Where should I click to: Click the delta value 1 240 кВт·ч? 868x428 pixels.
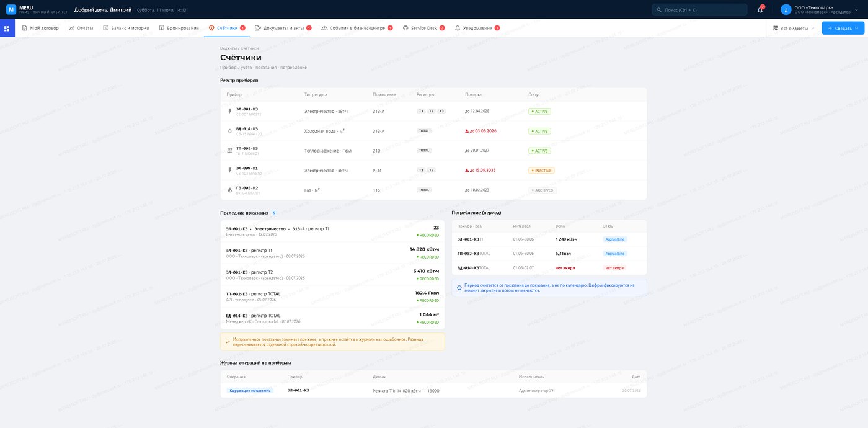(x=566, y=239)
